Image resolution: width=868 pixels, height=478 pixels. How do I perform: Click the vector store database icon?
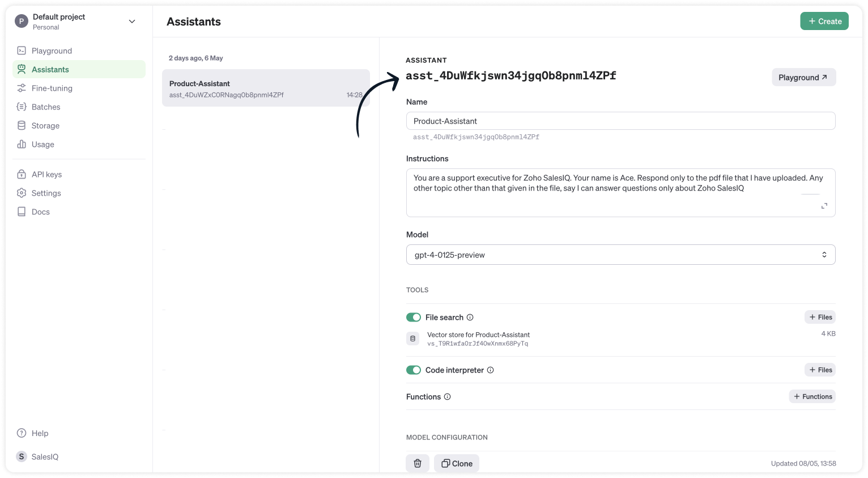(412, 339)
